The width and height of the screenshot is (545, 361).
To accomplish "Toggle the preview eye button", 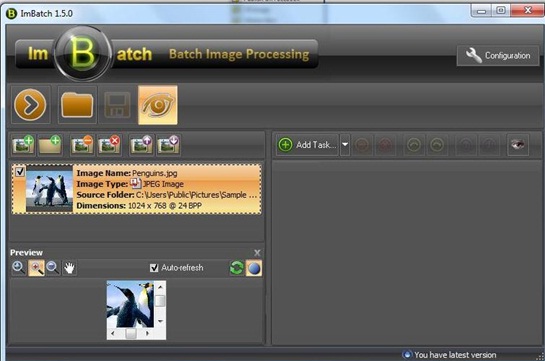I will [x=158, y=105].
